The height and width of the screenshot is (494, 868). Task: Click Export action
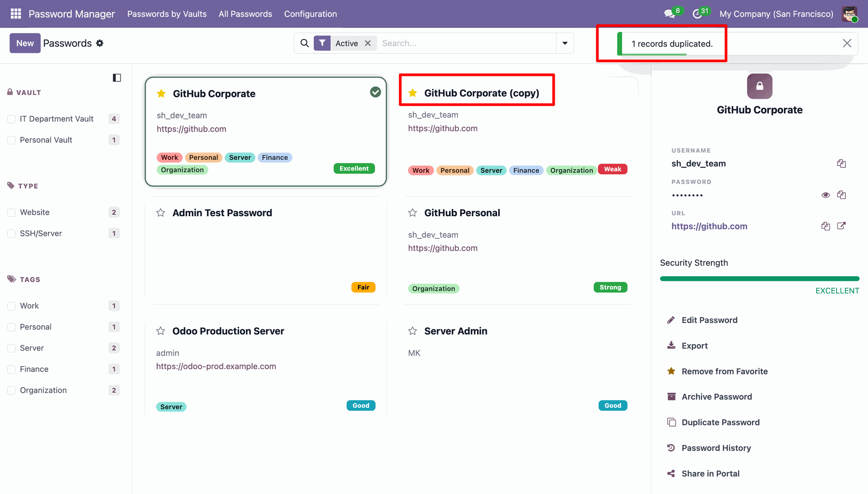694,346
